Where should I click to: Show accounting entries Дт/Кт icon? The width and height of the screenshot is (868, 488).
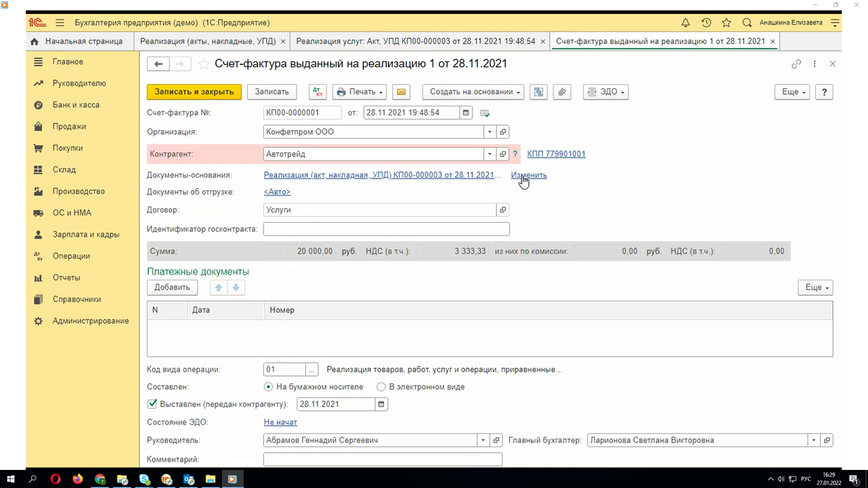pos(318,92)
